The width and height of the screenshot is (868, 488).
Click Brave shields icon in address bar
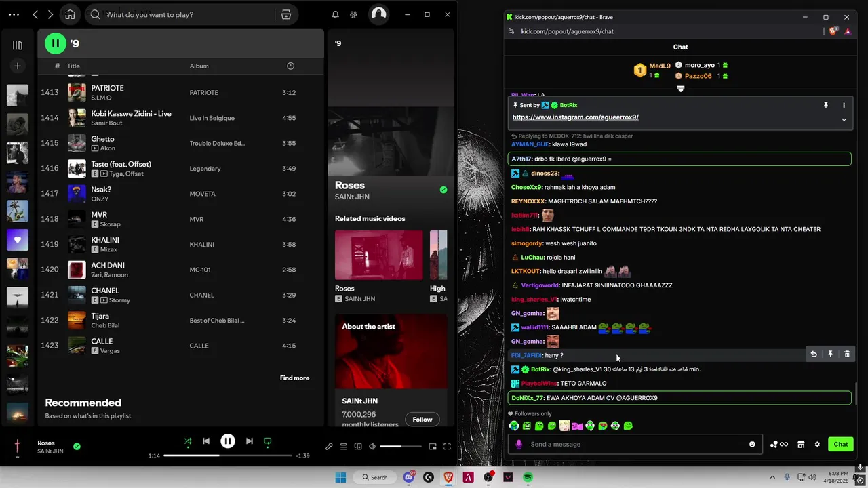pyautogui.click(x=834, y=31)
